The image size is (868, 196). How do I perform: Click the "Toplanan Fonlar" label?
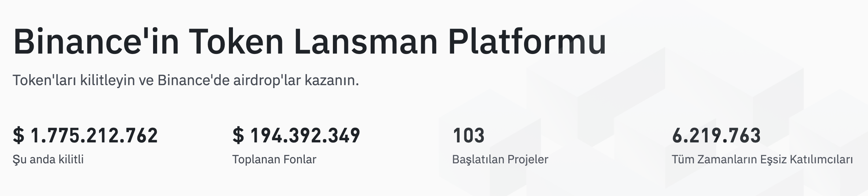click(x=274, y=159)
